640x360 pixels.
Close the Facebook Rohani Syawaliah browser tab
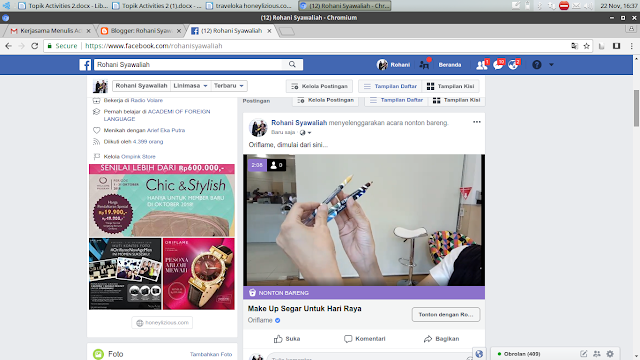click(x=269, y=31)
